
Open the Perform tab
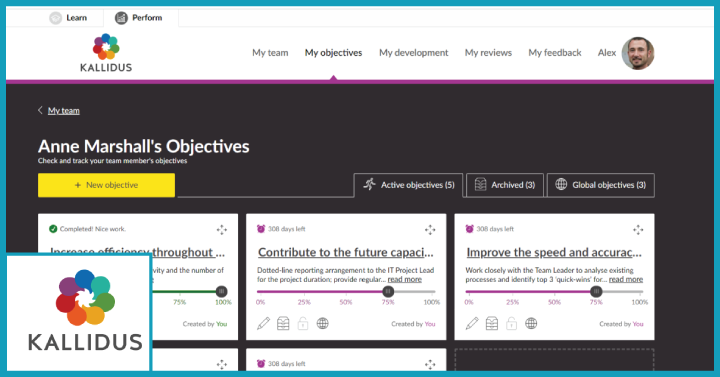tap(139, 18)
